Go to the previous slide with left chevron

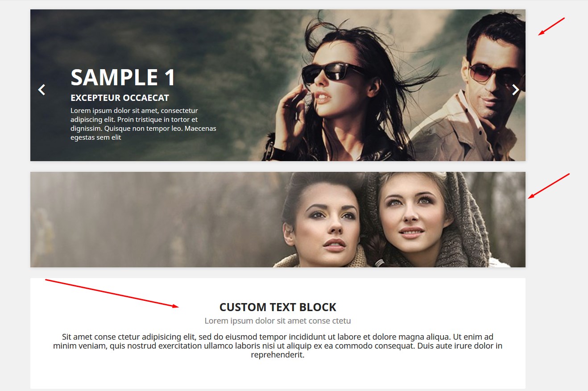(41, 90)
